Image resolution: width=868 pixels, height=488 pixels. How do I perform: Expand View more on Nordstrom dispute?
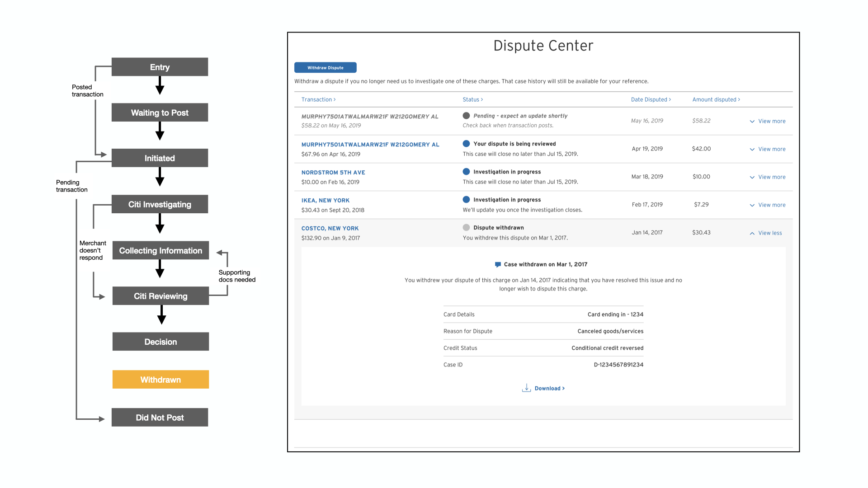click(768, 177)
